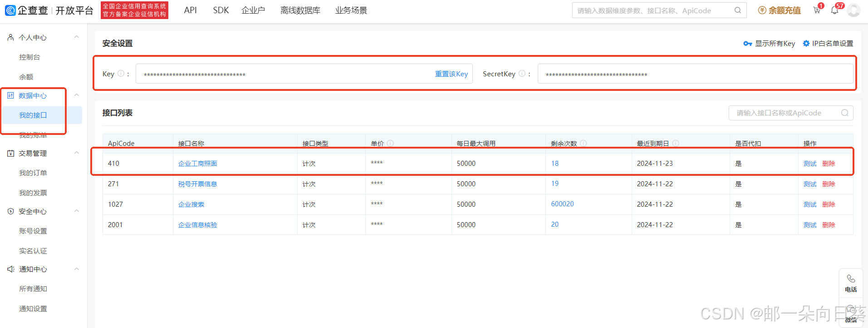The height and width of the screenshot is (328, 868).
Task: Click the gear icon beside IP白名单设置
Action: 806,44
